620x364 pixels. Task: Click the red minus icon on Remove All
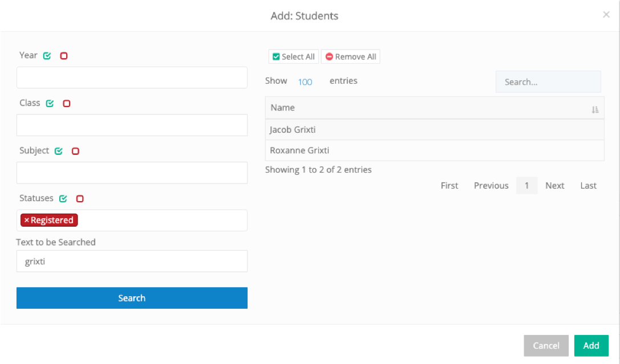point(330,56)
